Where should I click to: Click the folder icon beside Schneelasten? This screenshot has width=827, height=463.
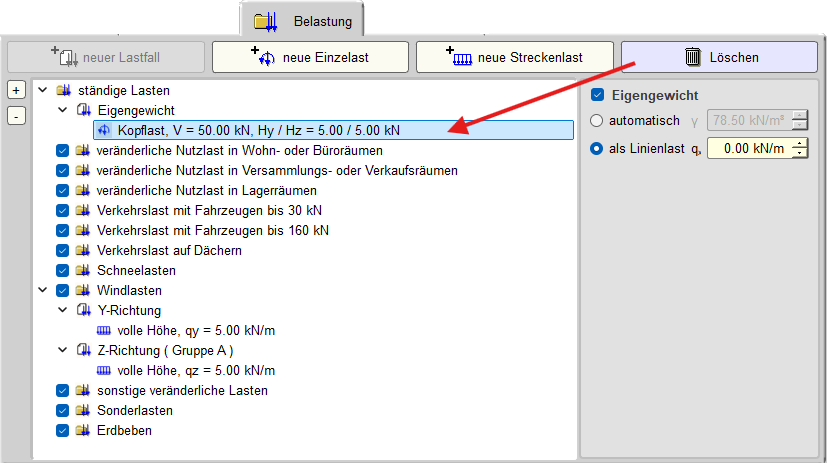pos(84,270)
